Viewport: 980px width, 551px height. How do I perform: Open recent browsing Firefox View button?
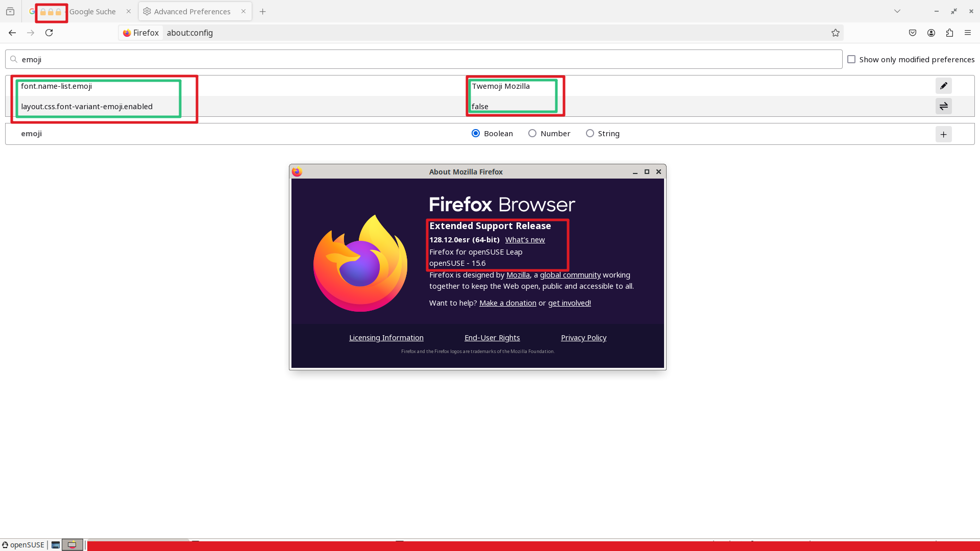pos(10,11)
